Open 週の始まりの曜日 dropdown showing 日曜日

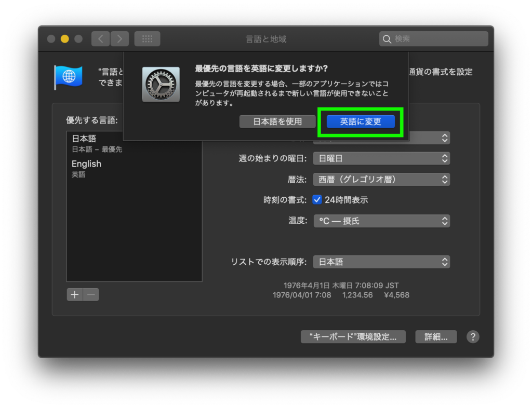click(381, 159)
